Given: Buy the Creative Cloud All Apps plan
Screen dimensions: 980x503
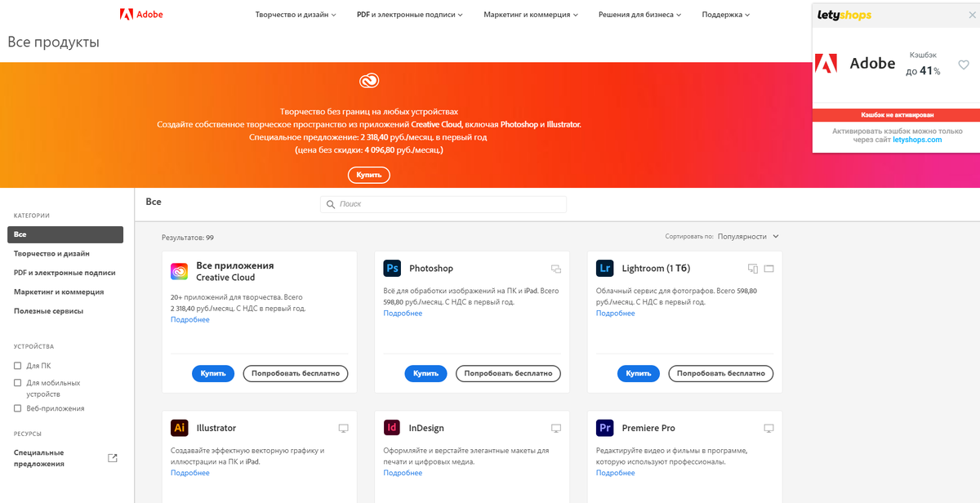Looking at the screenshot, I should [x=213, y=373].
